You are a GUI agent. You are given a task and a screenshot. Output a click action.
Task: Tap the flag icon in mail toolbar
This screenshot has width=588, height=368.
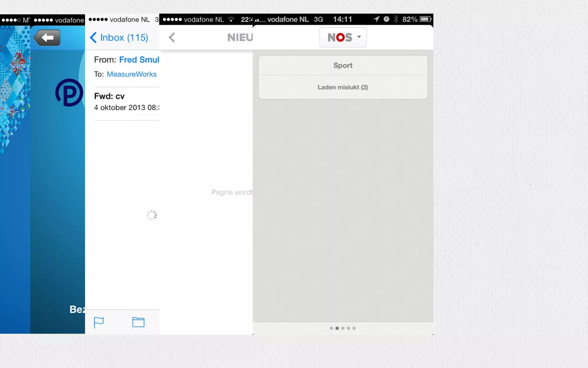click(98, 322)
